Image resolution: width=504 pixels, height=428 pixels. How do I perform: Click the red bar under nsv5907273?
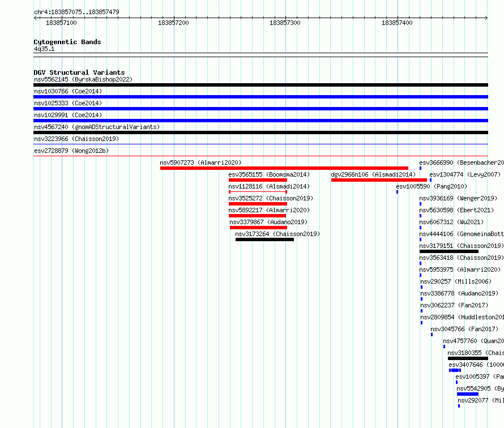[x=284, y=168]
